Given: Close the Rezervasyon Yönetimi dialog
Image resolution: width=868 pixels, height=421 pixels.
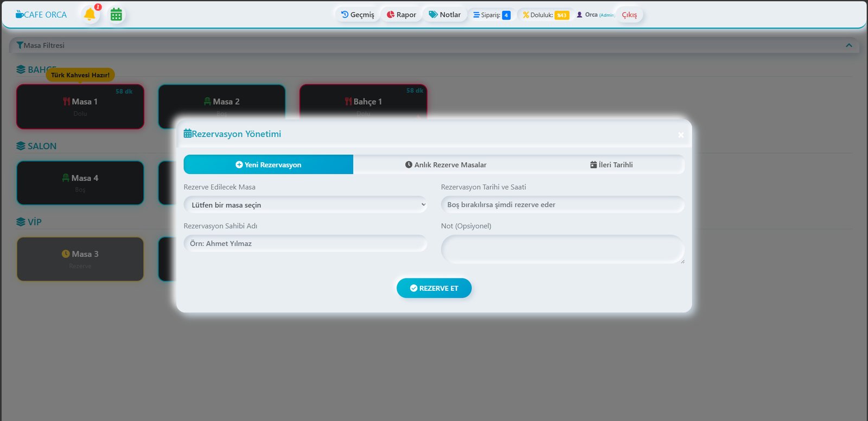Looking at the screenshot, I should click(x=680, y=135).
